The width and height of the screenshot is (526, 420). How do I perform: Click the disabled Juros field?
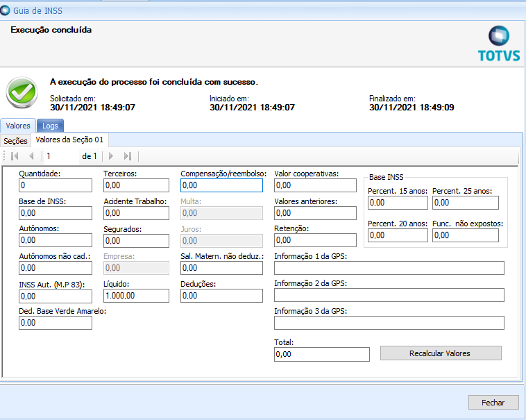point(221,241)
